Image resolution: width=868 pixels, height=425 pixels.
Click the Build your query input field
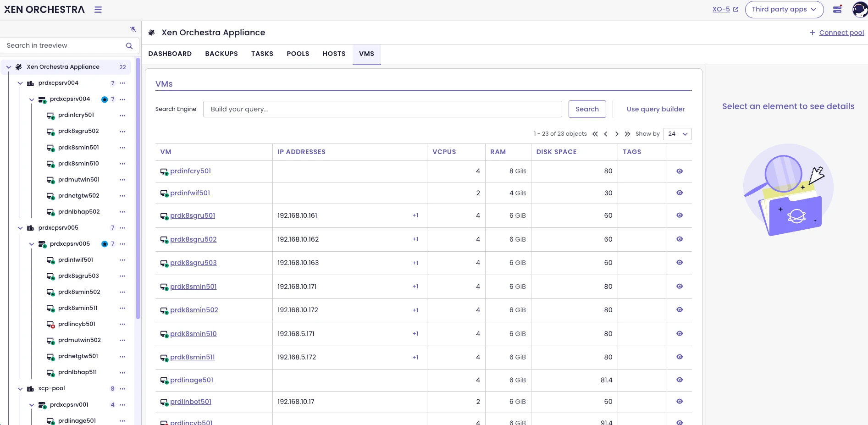382,109
